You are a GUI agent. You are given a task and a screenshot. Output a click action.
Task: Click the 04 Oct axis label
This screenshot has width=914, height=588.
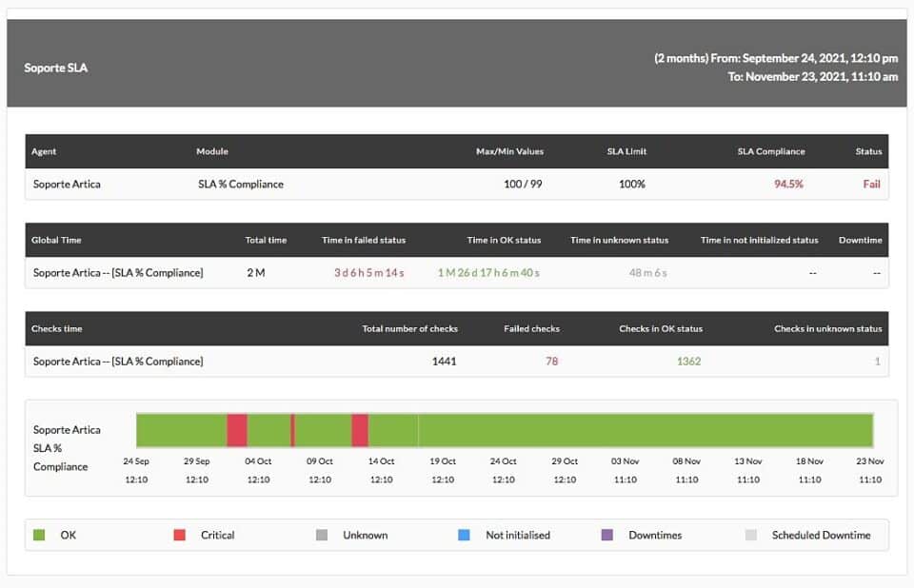click(258, 461)
